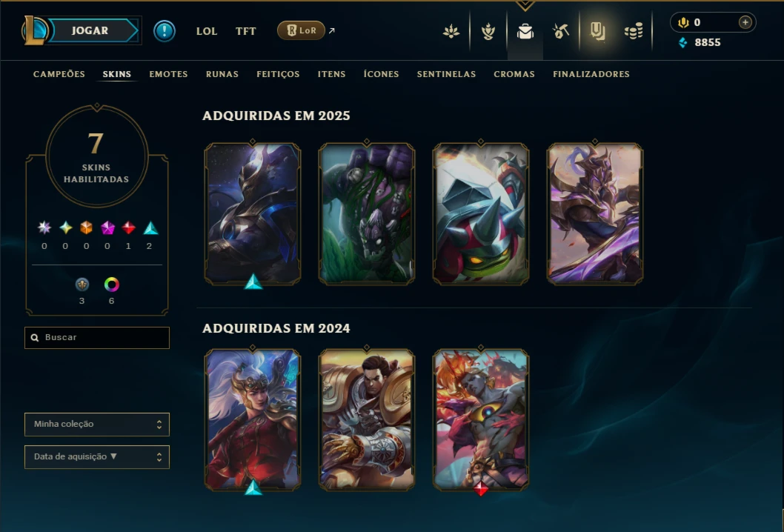This screenshot has height=532, width=784.
Task: Open the Loot hammer icon
Action: [561, 32]
